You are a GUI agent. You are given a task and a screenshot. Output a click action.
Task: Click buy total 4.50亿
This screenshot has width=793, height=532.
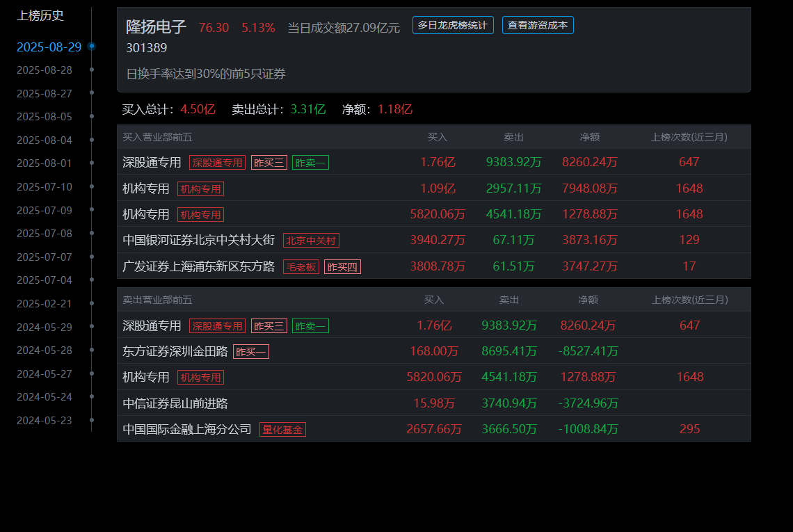click(198, 109)
